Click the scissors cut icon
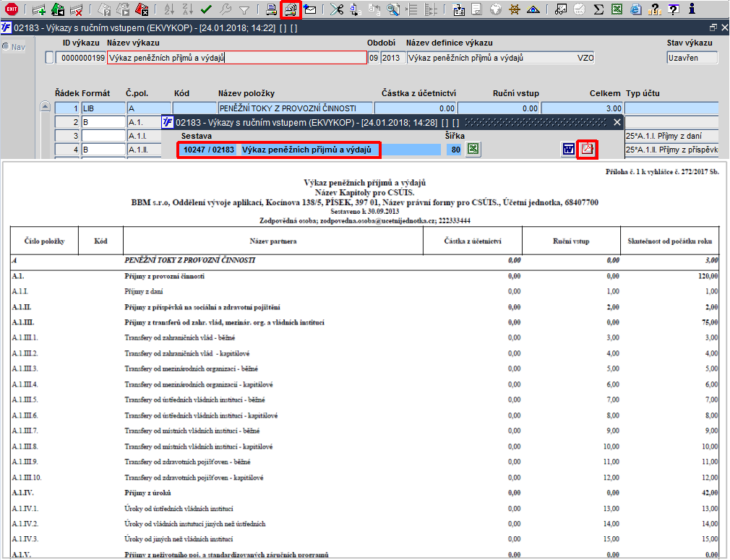 336,10
